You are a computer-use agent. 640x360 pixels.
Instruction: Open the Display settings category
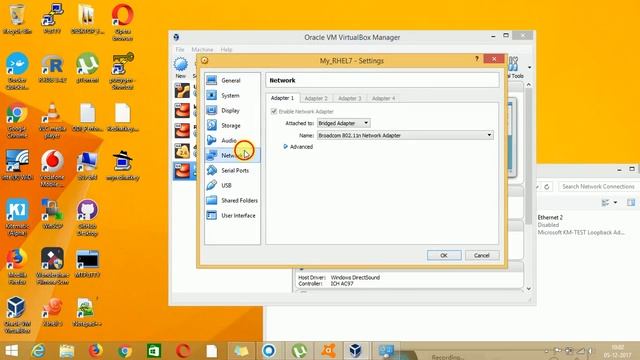pyautogui.click(x=232, y=111)
